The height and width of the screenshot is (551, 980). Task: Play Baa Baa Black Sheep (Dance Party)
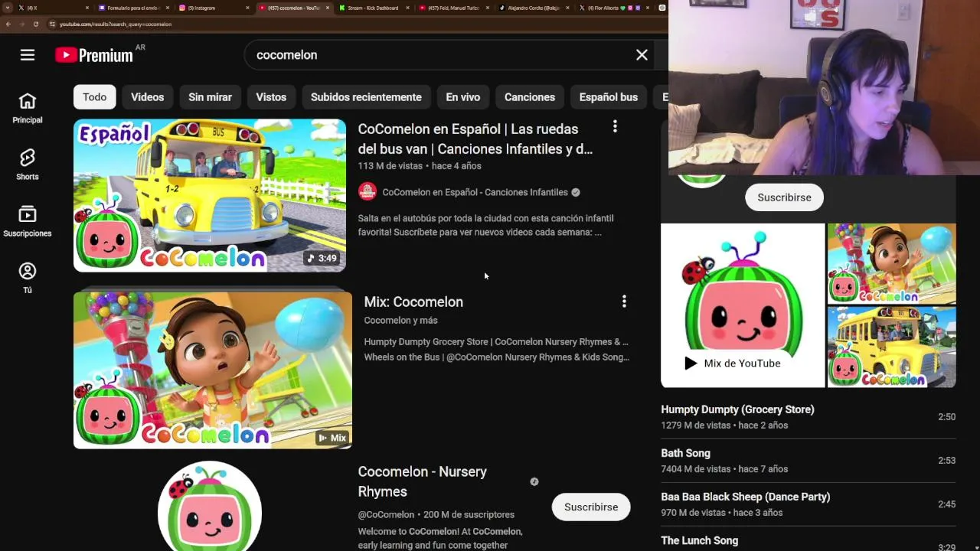click(x=808, y=504)
